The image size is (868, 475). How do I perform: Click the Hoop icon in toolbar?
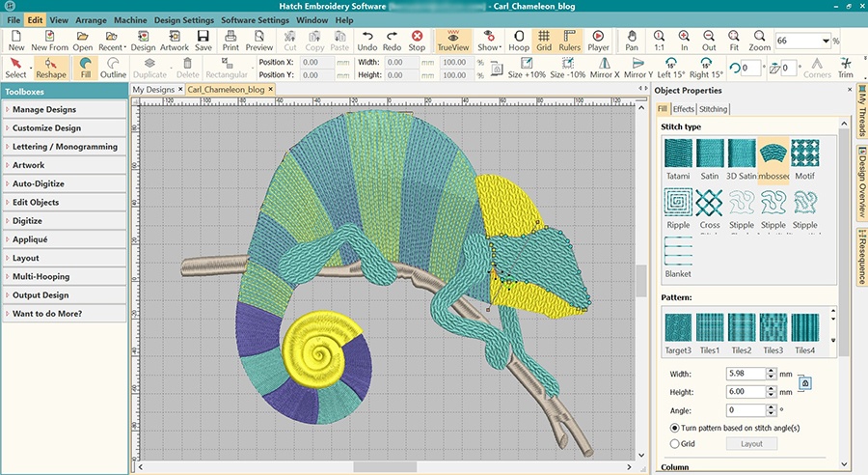tap(519, 41)
